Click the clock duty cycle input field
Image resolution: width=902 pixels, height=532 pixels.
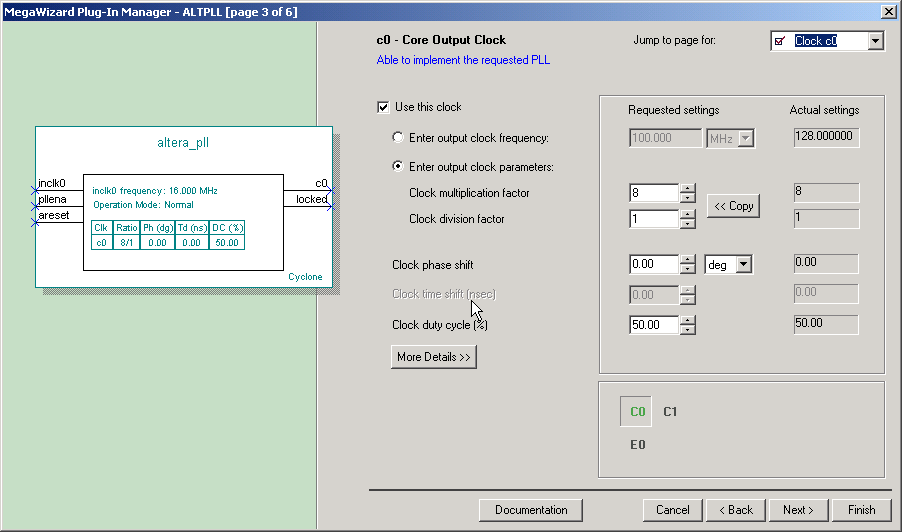[654, 325]
